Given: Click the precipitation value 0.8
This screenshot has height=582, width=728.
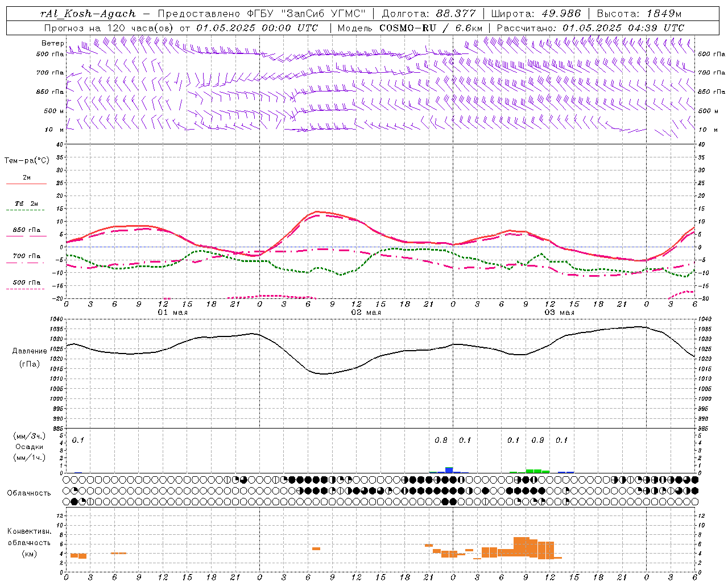Looking at the screenshot, I should click(x=441, y=440).
